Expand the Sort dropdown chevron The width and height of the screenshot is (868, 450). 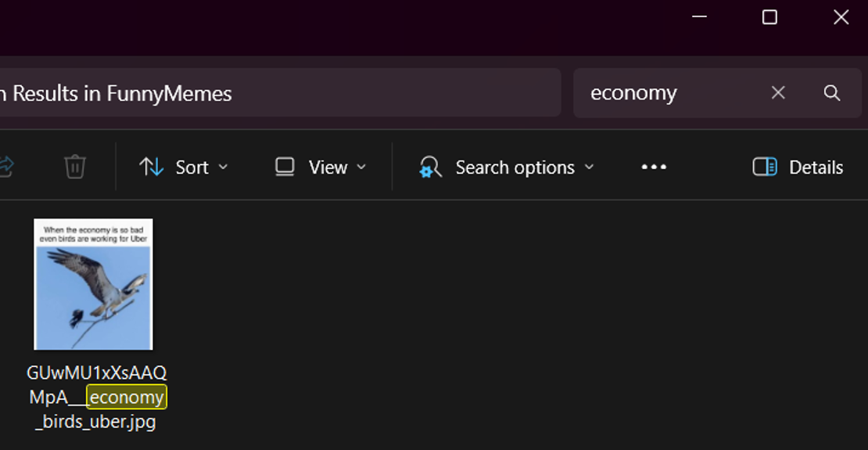coord(223,167)
